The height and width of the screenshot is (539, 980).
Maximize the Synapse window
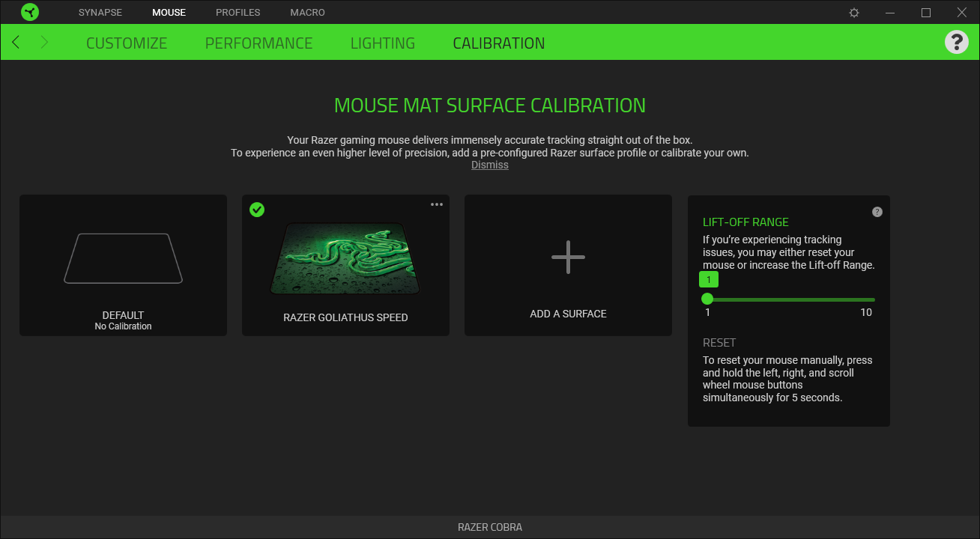tap(926, 13)
